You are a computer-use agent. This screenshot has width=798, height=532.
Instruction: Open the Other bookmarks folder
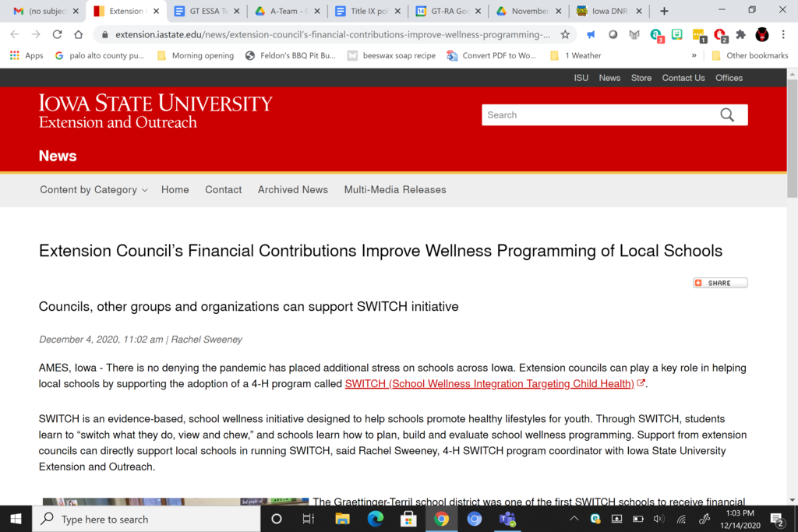[x=750, y=55]
